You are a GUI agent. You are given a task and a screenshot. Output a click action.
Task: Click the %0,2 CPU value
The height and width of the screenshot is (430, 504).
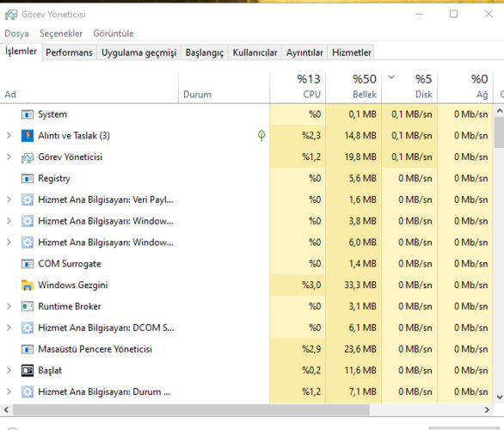tap(311, 371)
